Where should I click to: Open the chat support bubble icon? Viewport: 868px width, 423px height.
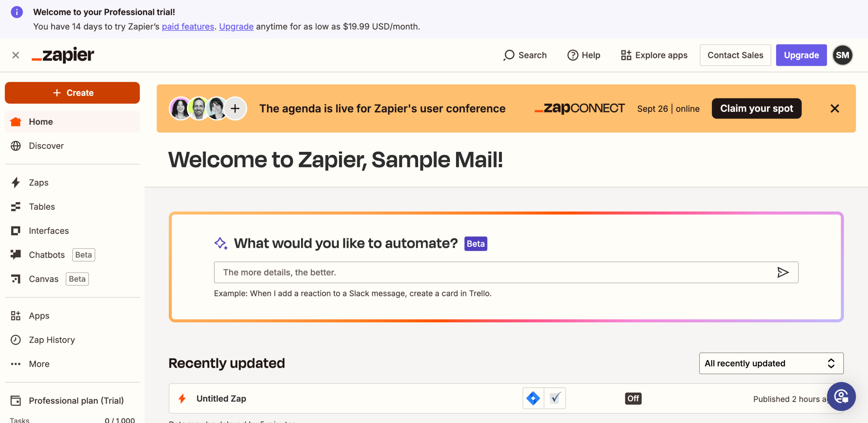[x=841, y=396]
